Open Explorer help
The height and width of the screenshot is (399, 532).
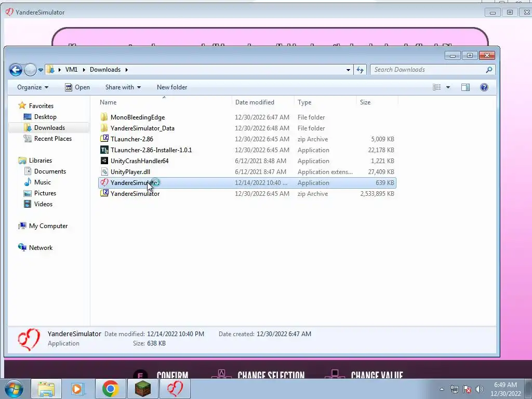[x=484, y=87]
